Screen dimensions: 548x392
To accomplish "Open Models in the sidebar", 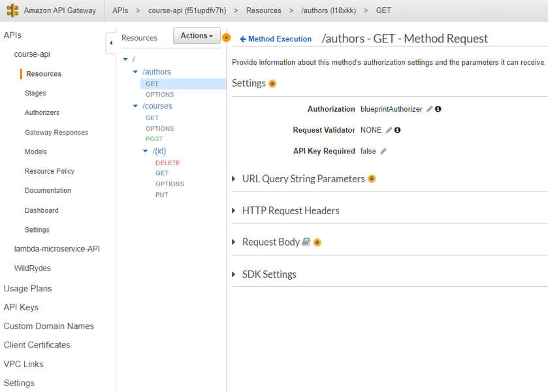I will [x=36, y=152].
